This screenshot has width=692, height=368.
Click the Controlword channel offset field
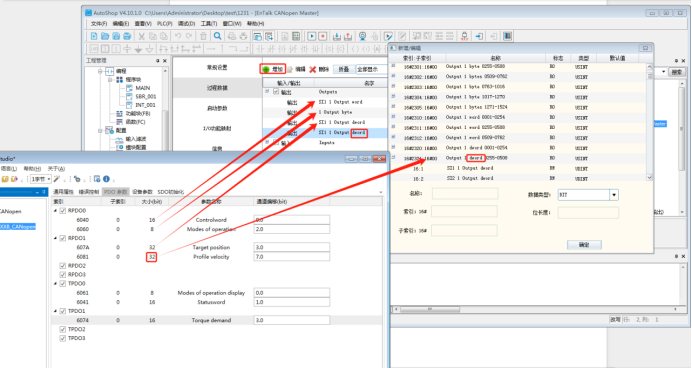click(291, 220)
